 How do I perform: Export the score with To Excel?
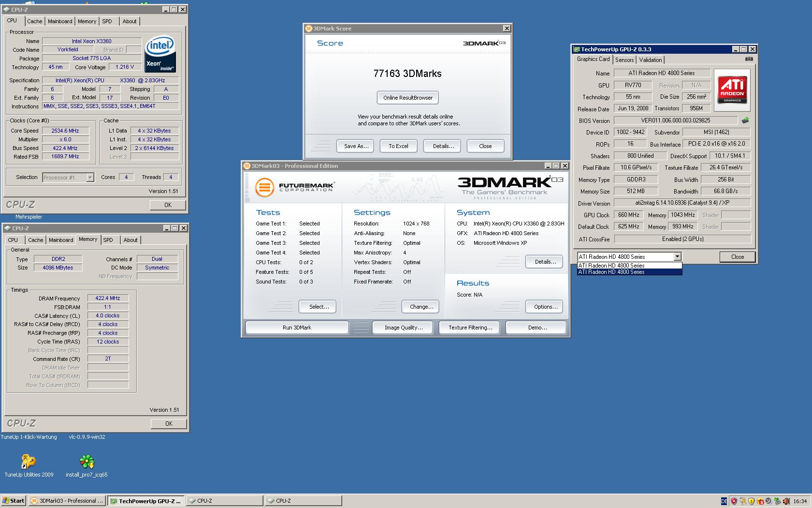(399, 146)
